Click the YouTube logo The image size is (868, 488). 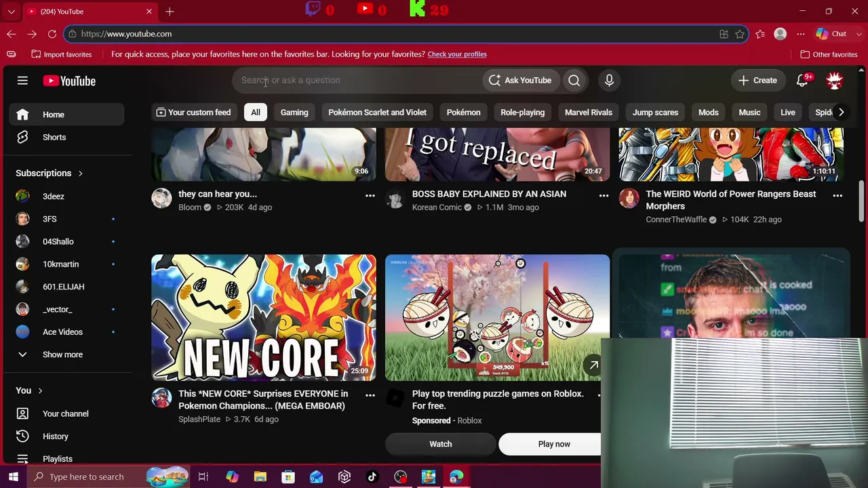pos(69,81)
